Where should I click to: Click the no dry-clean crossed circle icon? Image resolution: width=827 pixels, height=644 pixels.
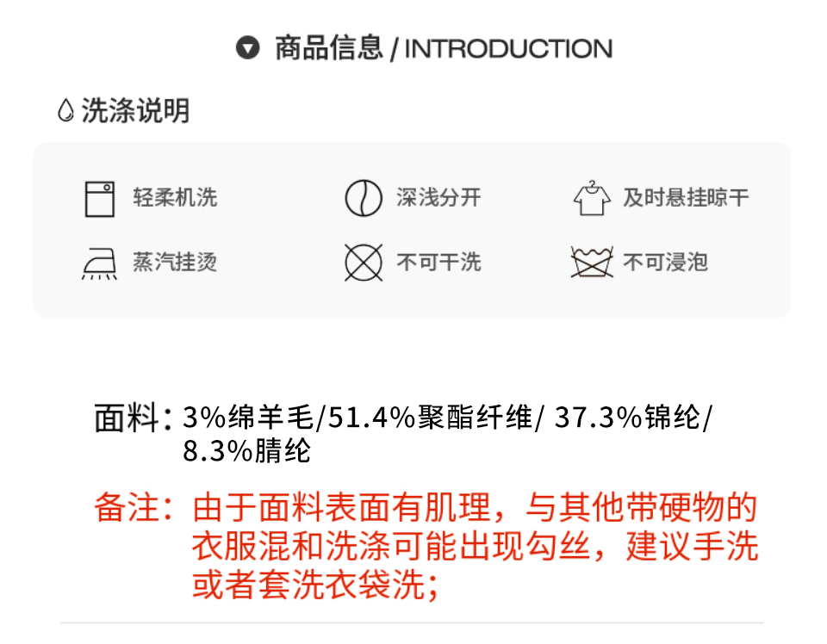click(x=364, y=263)
